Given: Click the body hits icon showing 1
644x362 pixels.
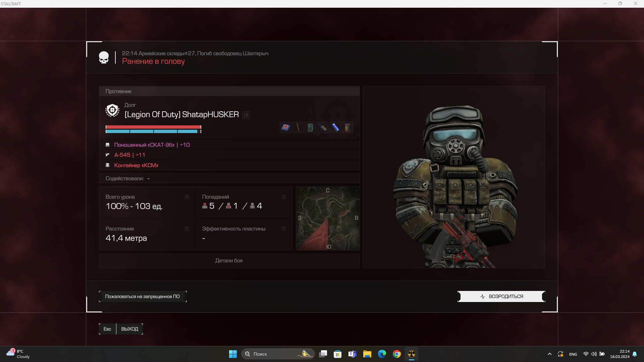Looking at the screenshot, I should point(228,206).
